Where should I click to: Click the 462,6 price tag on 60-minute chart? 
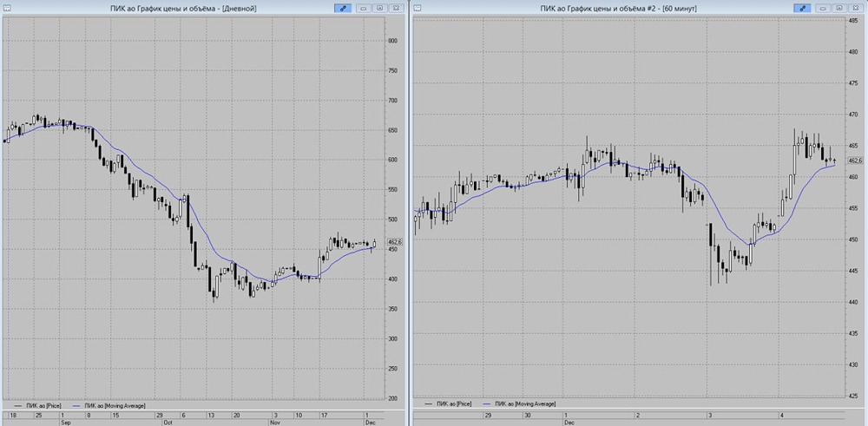click(855, 160)
